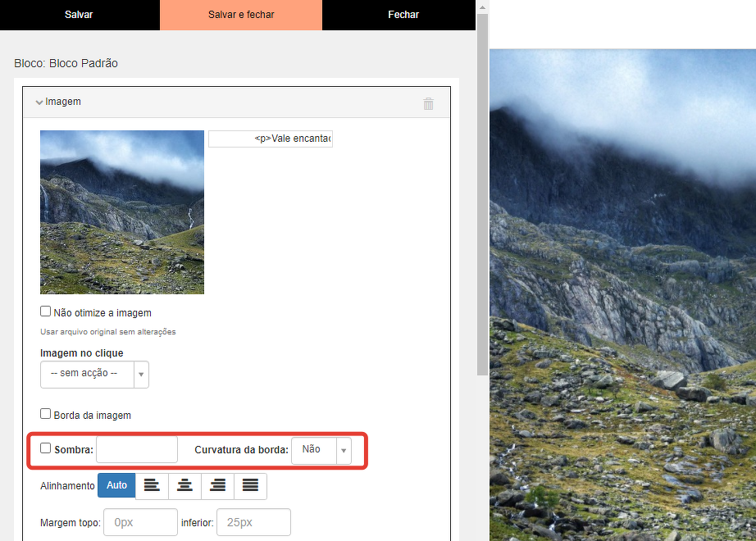Click the image caption text field

click(x=271, y=139)
